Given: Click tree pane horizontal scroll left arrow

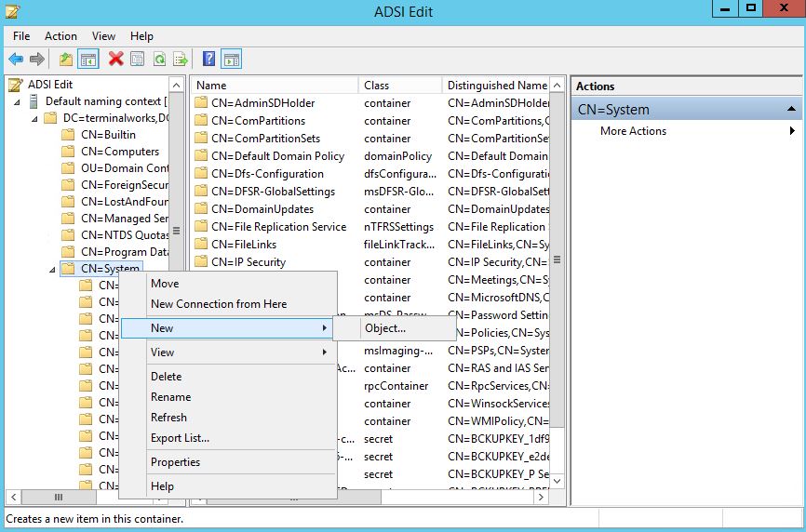Looking at the screenshot, I should [13, 497].
